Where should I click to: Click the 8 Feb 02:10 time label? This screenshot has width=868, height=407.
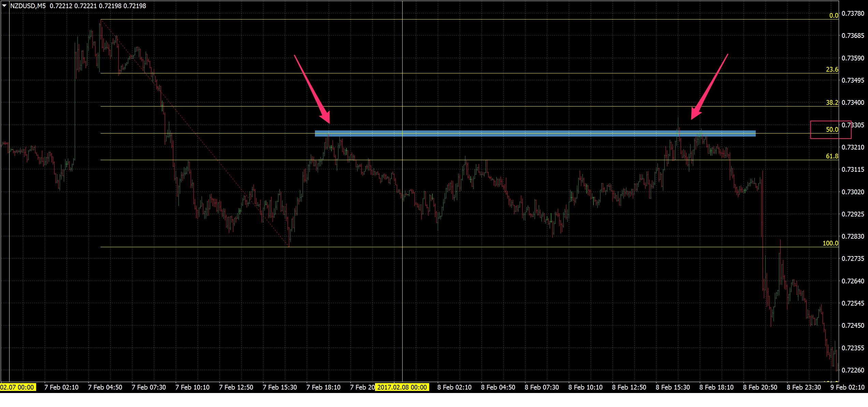pyautogui.click(x=454, y=387)
